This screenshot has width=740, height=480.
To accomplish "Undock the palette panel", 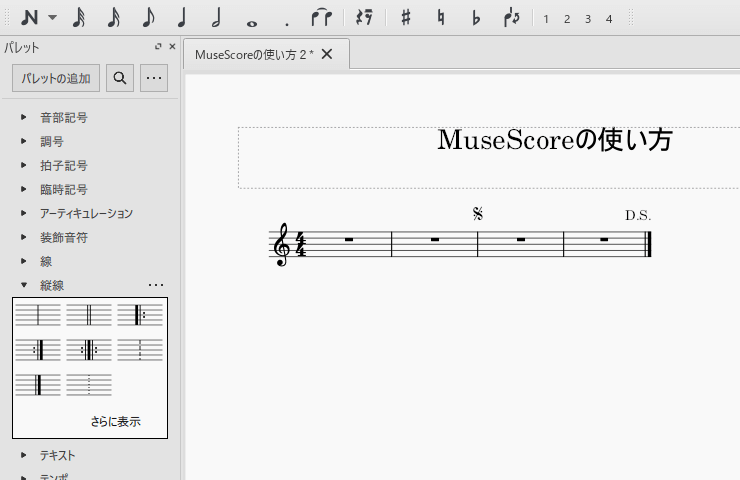I will (x=158, y=46).
